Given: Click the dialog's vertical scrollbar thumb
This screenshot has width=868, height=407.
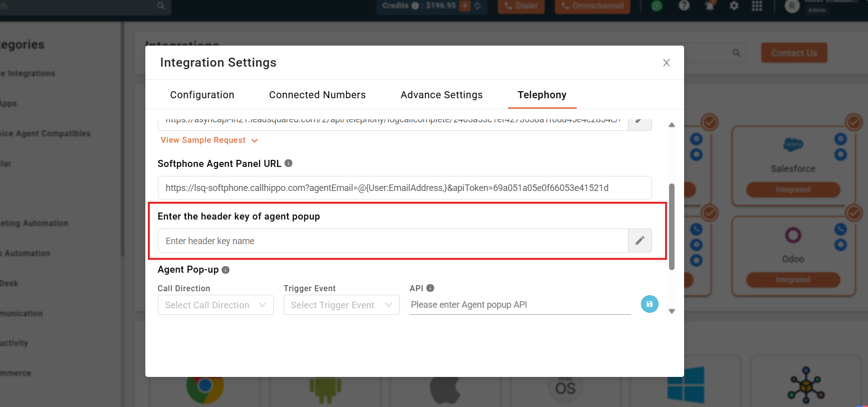Looking at the screenshot, I should pyautogui.click(x=672, y=227).
